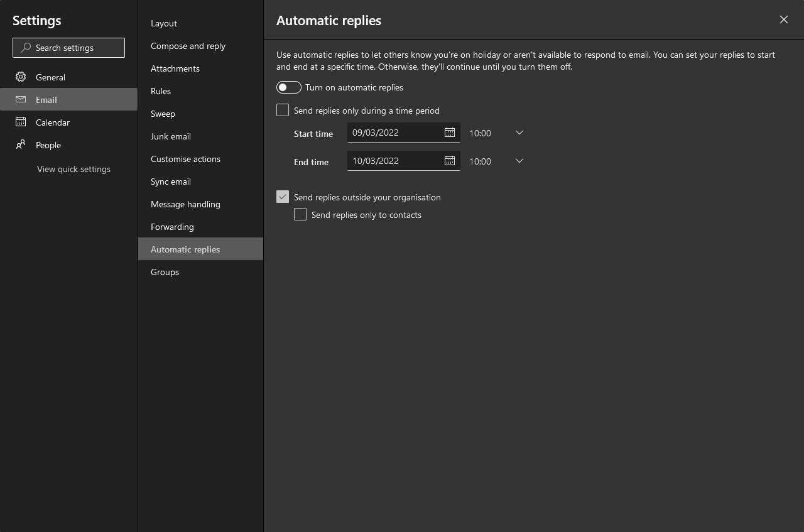This screenshot has width=804, height=532.
Task: Open the Forwarding settings section
Action: (x=172, y=227)
